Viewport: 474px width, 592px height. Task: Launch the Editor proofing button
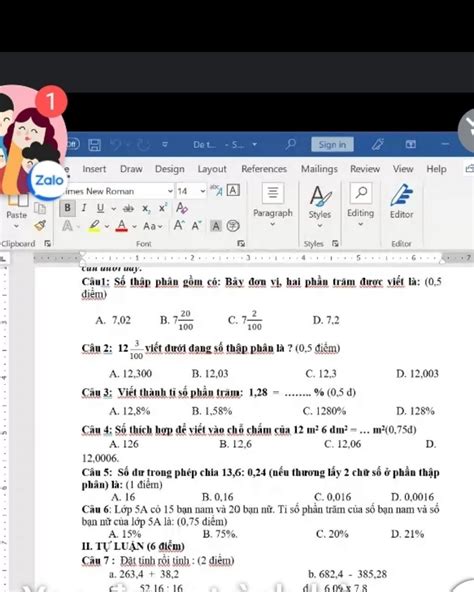pyautogui.click(x=401, y=201)
